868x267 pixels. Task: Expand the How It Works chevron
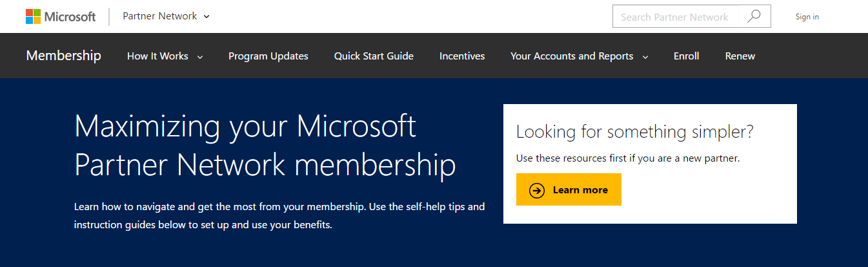pos(200,57)
